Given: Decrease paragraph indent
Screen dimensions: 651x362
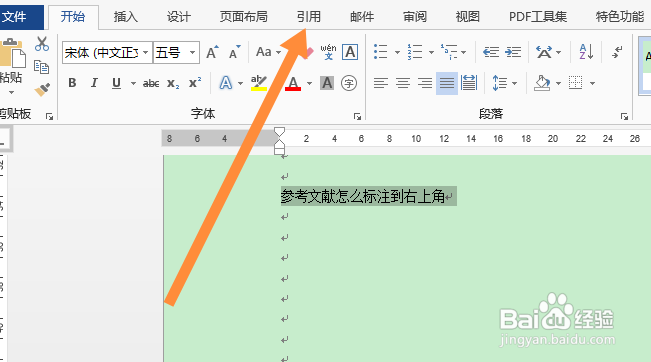Looking at the screenshot, I should pos(491,52).
